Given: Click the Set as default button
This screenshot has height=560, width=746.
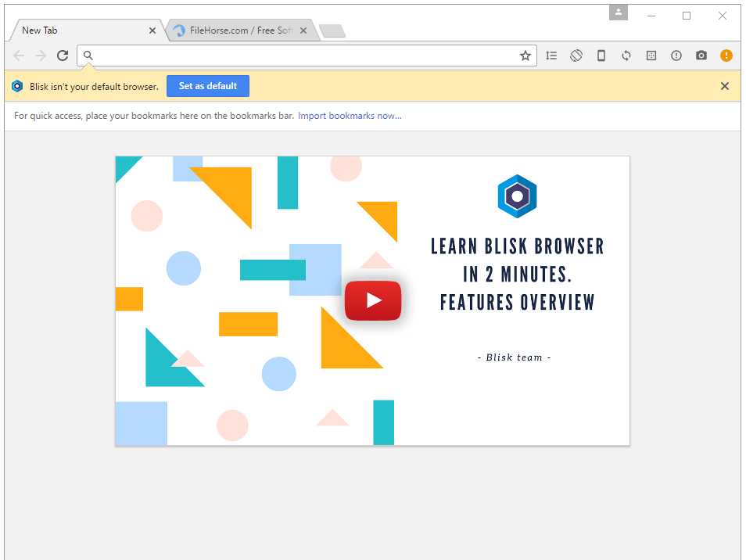Looking at the screenshot, I should [208, 86].
